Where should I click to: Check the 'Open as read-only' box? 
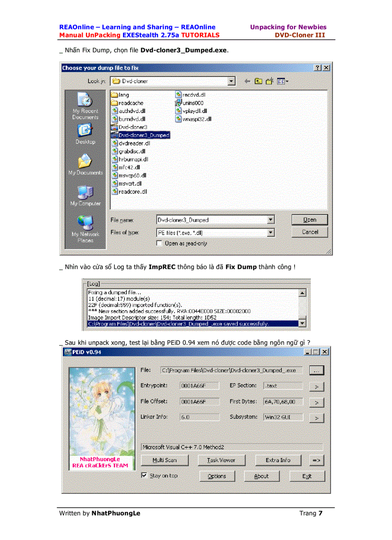[x=159, y=243]
